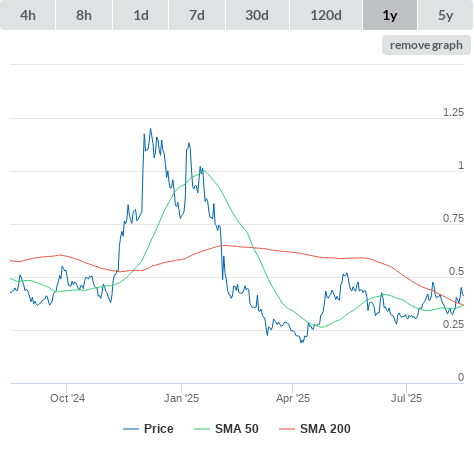Show the 7d price history
474x455 pixels.
click(x=197, y=15)
